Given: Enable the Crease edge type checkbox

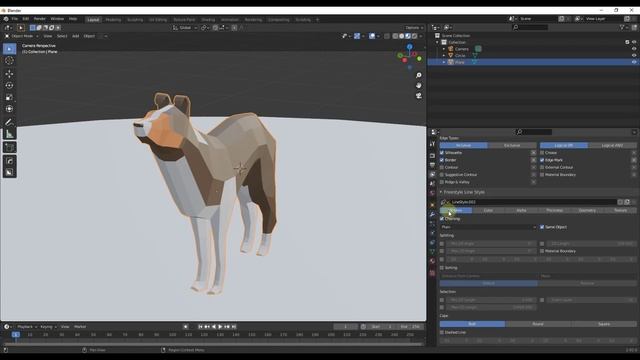Looking at the screenshot, I should [x=542, y=153].
